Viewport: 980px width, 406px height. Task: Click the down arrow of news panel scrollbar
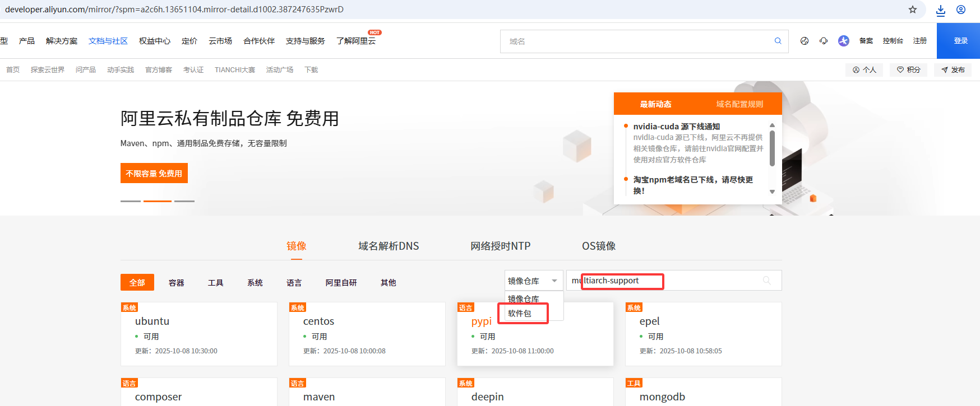click(x=772, y=192)
